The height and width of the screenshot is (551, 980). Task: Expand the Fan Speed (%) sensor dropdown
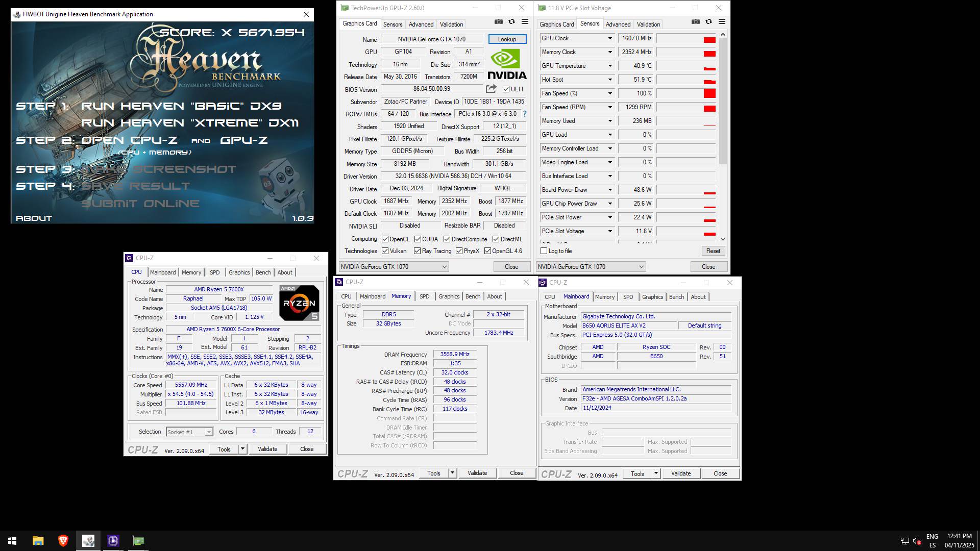tap(609, 93)
